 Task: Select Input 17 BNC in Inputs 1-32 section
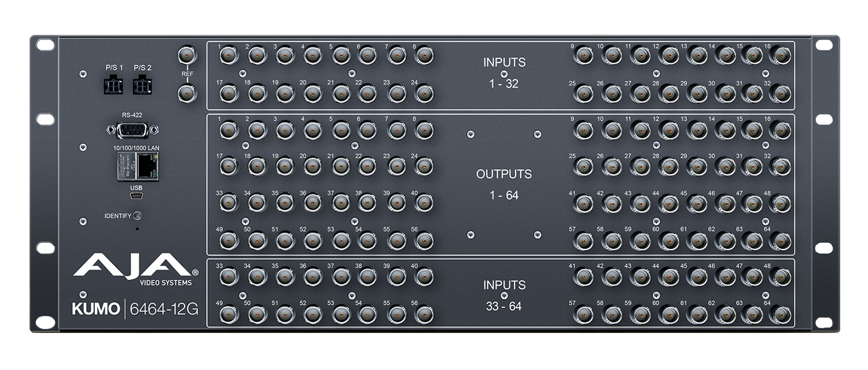point(229,93)
